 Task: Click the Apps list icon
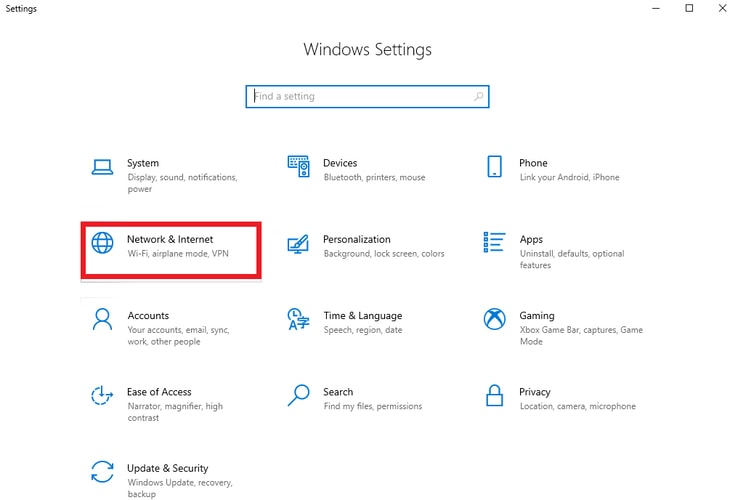494,243
